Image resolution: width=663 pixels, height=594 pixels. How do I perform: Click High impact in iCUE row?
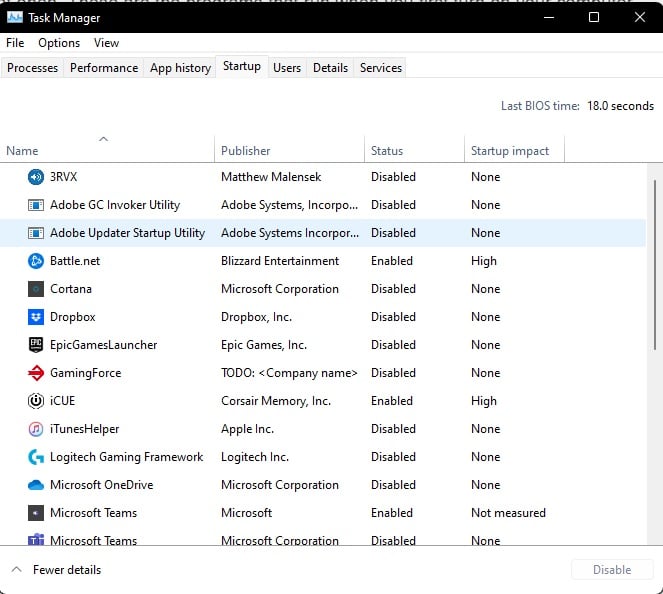[x=484, y=401]
